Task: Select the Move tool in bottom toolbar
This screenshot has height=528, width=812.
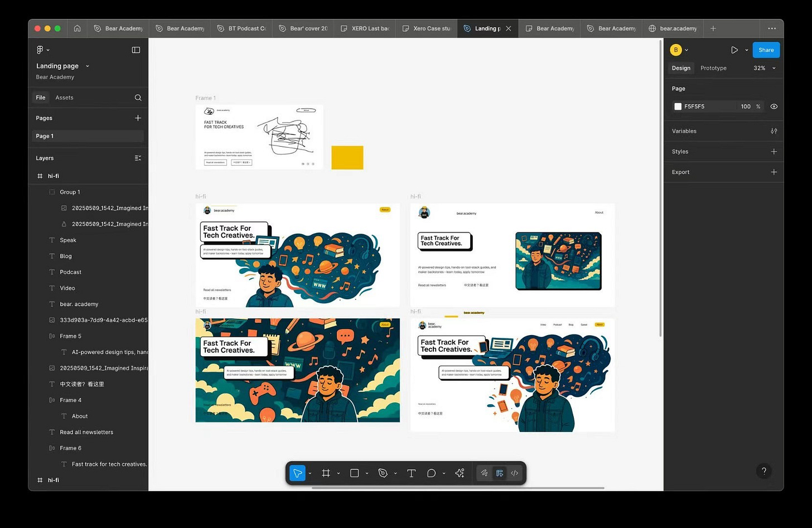Action: click(x=297, y=473)
